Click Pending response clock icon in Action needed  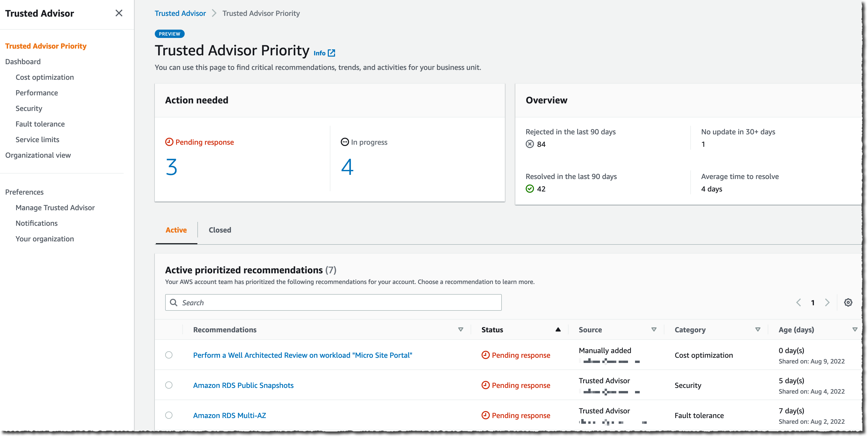click(x=169, y=142)
